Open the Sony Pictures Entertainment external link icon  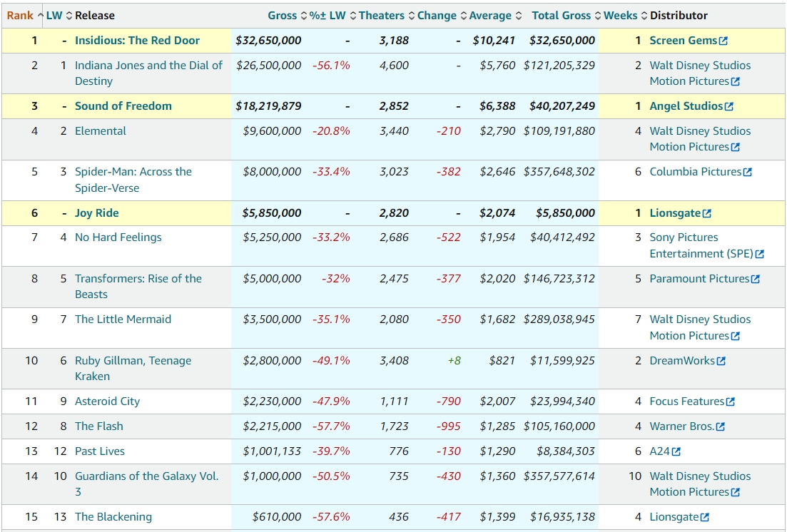(x=760, y=255)
